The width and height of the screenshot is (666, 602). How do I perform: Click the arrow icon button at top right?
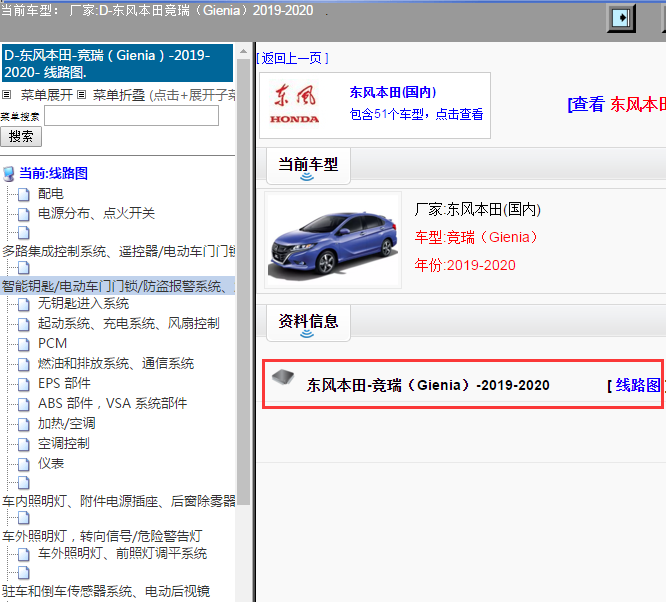(x=621, y=18)
